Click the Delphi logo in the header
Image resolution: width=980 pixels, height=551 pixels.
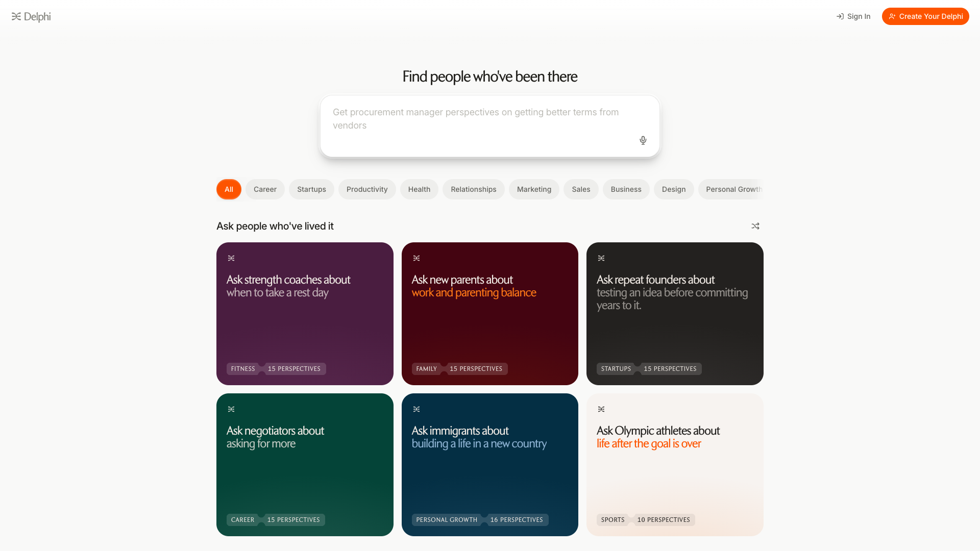coord(31,16)
